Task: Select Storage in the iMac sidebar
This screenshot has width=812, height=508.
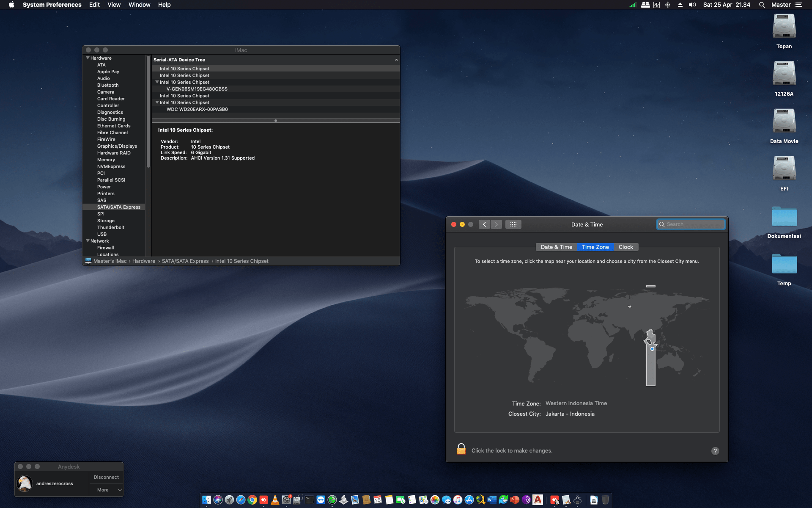Action: point(106,221)
